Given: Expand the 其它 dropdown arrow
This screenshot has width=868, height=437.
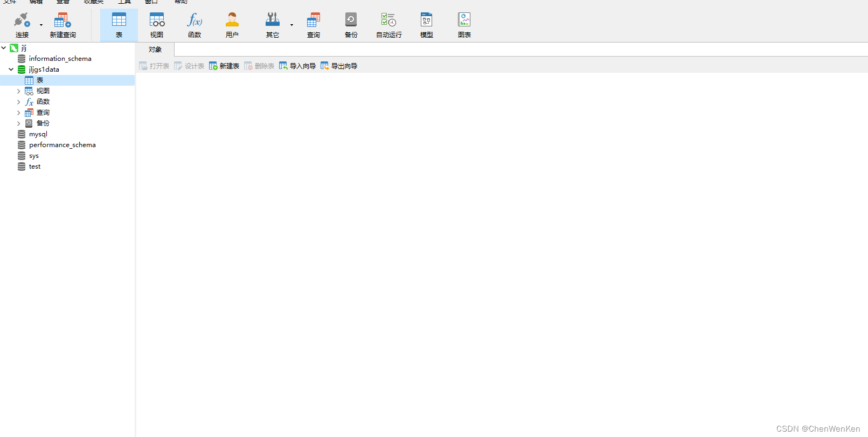Looking at the screenshot, I should [x=291, y=25].
